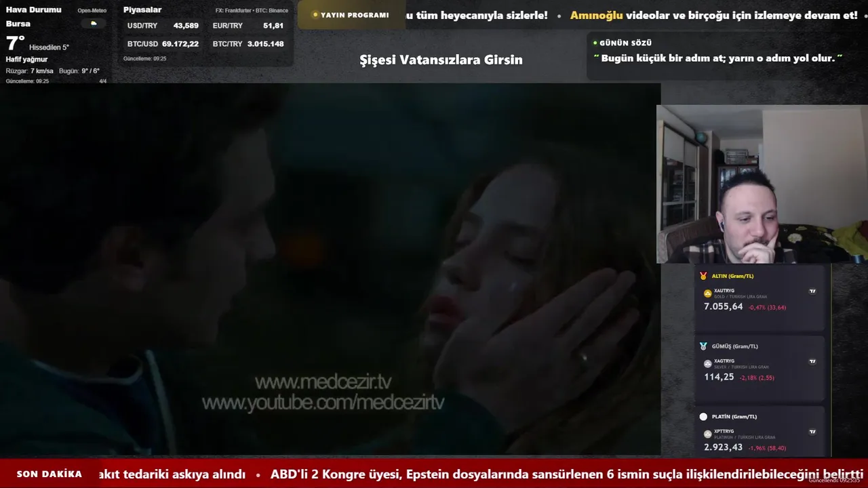This screenshot has width=868, height=488.
Task: Open the XAGTRYG ticker symbol link
Action: point(724,361)
